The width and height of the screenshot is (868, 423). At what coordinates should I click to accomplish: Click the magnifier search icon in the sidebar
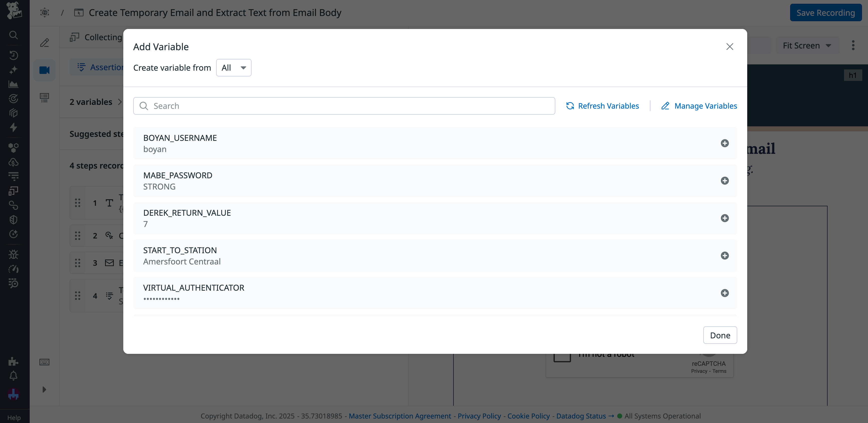(x=13, y=35)
